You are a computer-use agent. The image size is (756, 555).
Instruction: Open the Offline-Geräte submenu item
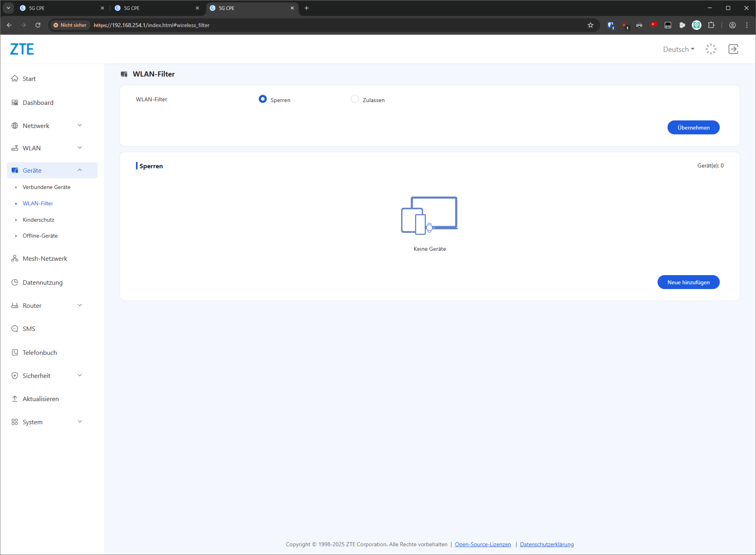click(40, 236)
